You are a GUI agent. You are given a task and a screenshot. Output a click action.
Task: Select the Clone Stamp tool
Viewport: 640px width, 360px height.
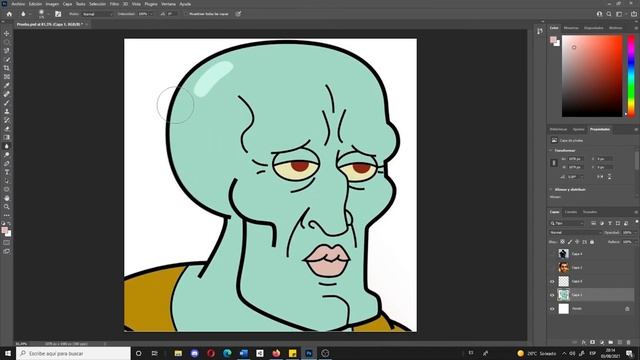pyautogui.click(x=7, y=111)
